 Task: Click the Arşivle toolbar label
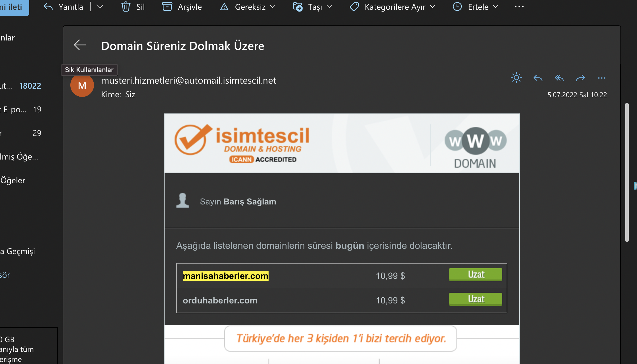pyautogui.click(x=190, y=7)
